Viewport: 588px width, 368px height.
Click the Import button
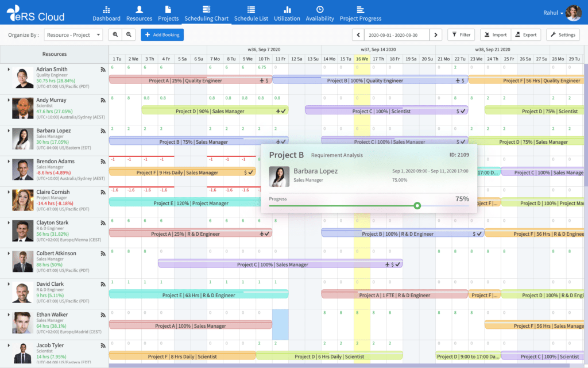point(496,34)
